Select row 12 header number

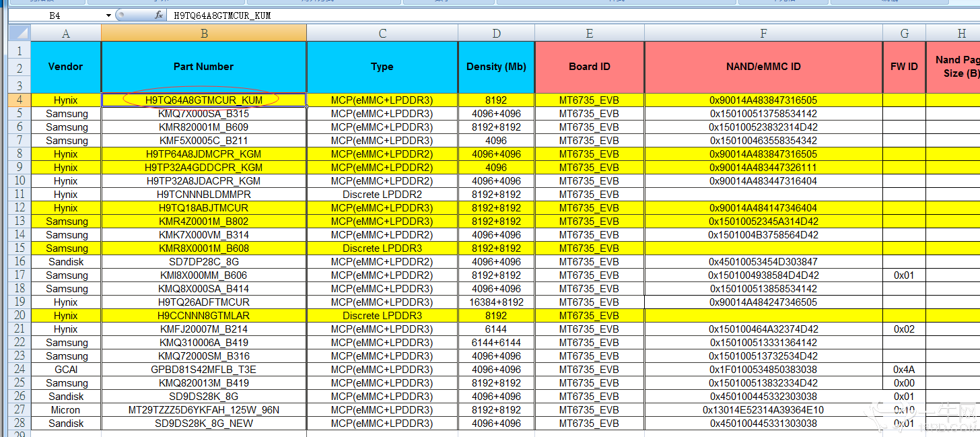pos(20,207)
